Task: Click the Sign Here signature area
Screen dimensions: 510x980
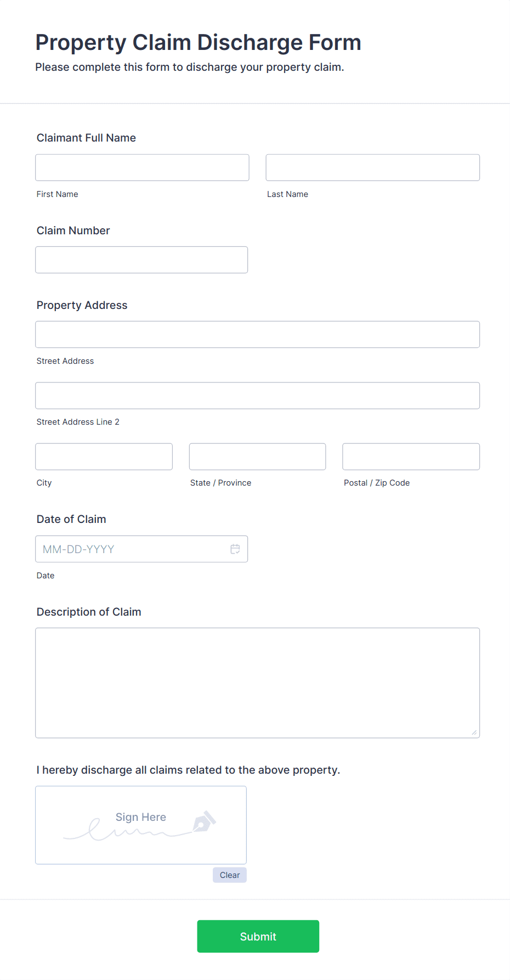Action: click(x=140, y=825)
